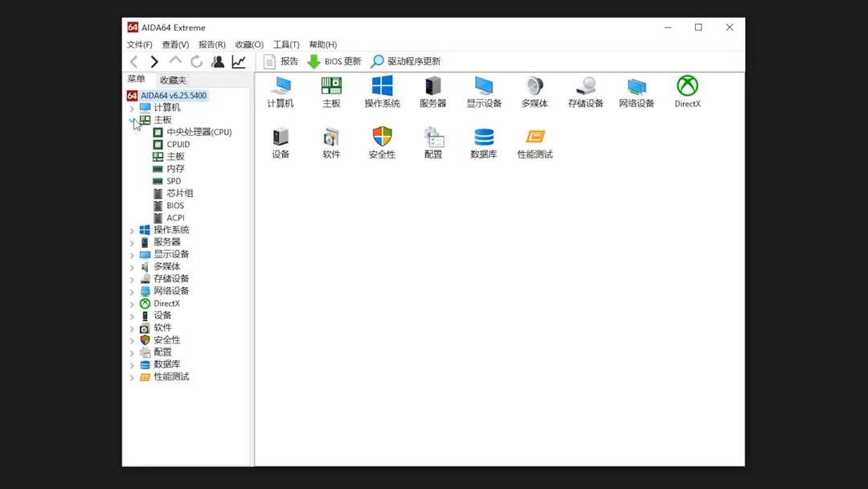Open the 操作系统 Windows icon in main pane

click(x=382, y=92)
